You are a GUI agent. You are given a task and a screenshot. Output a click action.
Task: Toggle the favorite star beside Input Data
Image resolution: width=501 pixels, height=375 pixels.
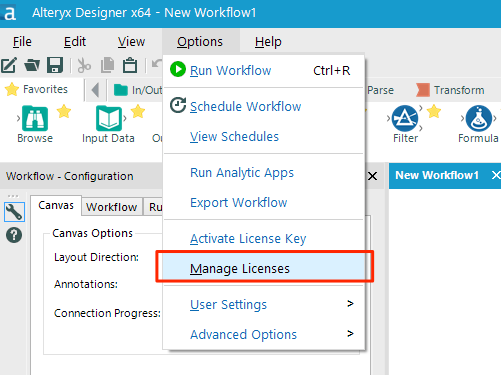tap(138, 111)
